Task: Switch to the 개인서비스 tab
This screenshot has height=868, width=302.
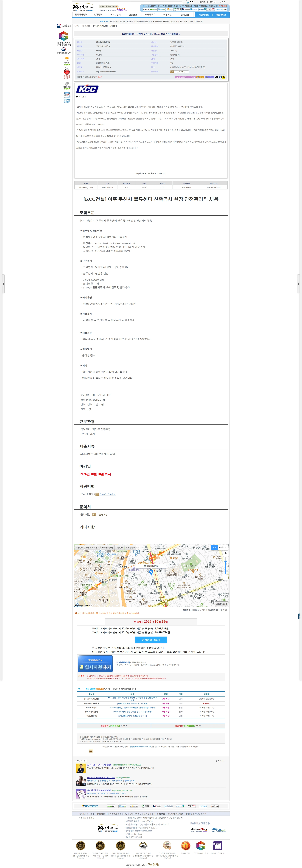Action: pyautogui.click(x=221, y=15)
